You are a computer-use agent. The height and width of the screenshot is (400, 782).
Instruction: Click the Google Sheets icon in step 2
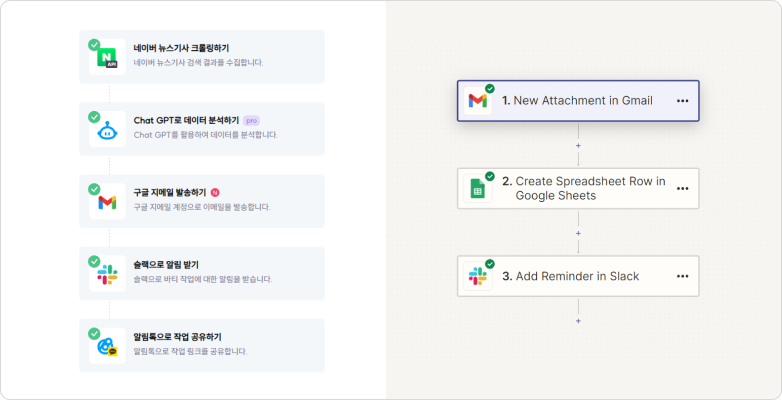477,189
